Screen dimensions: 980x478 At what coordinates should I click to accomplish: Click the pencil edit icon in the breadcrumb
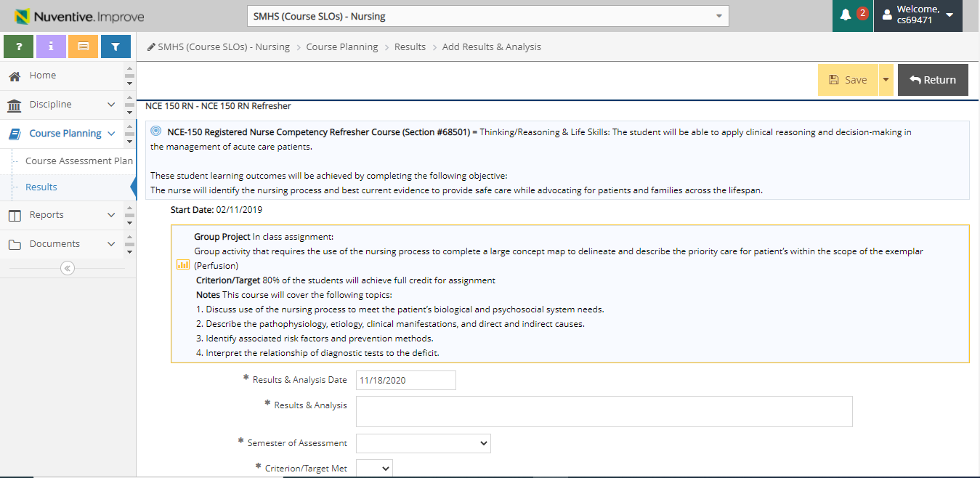coord(151,46)
